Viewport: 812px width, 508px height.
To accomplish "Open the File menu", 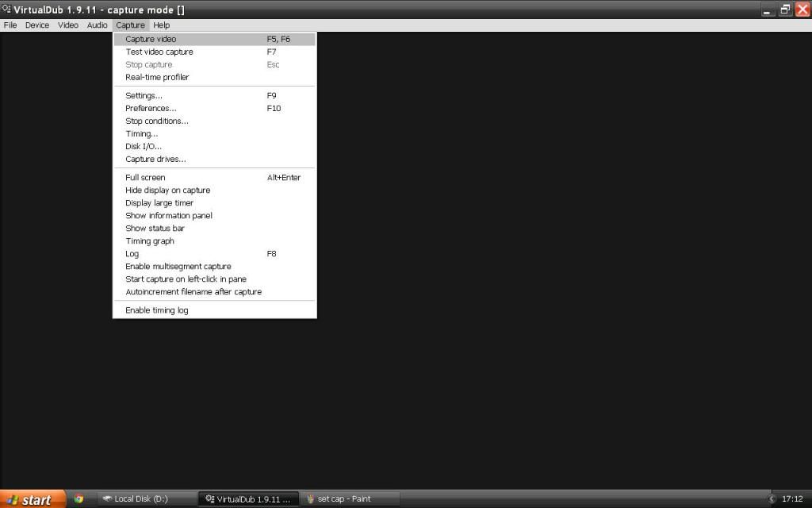I will point(10,25).
